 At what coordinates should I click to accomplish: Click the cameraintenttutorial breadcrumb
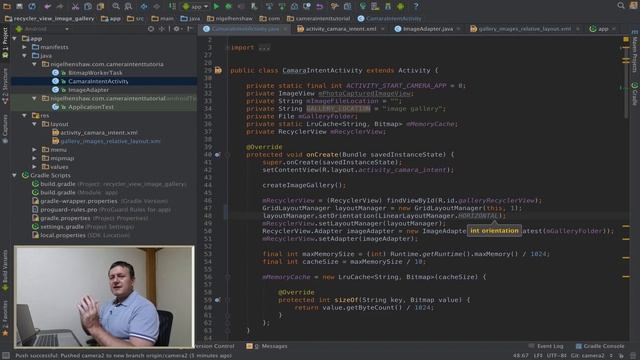click(x=319, y=18)
